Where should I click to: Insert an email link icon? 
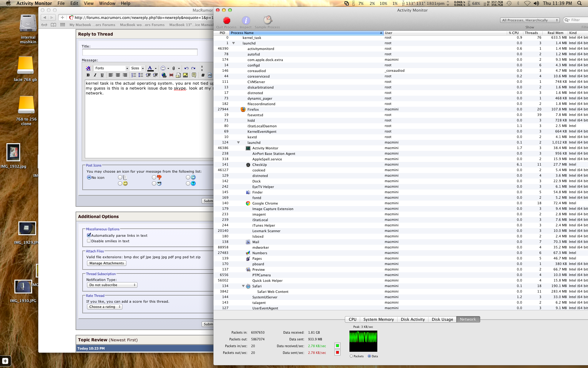tap(178, 75)
